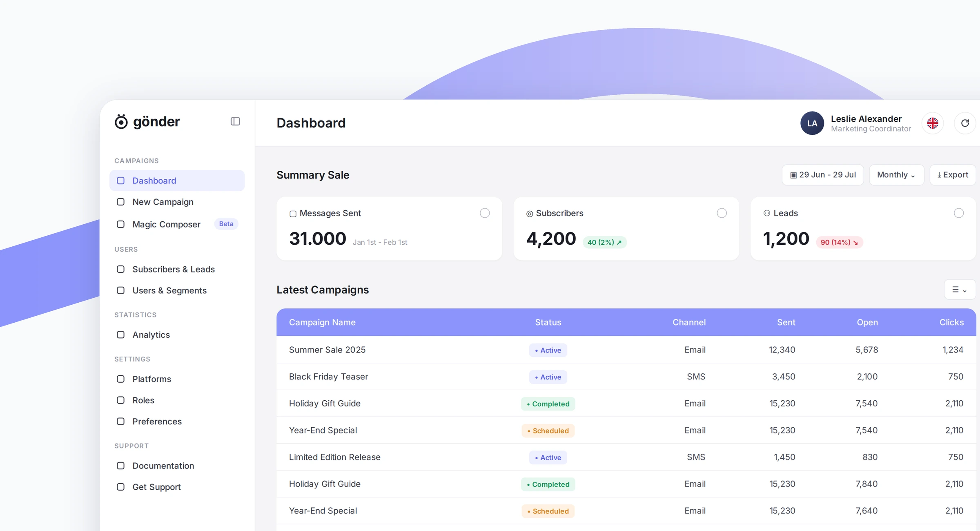Click the Dashboard sidebar icon
The height and width of the screenshot is (531, 980).
120,181
